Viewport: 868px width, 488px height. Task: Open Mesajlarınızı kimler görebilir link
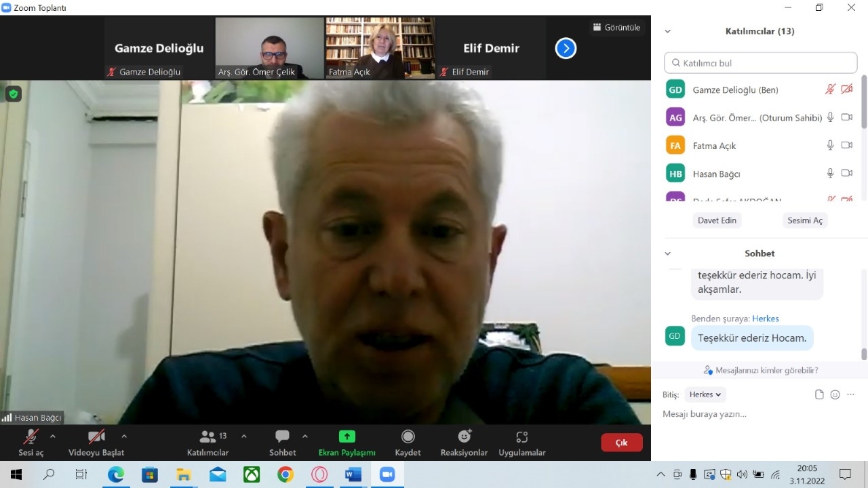(x=761, y=370)
